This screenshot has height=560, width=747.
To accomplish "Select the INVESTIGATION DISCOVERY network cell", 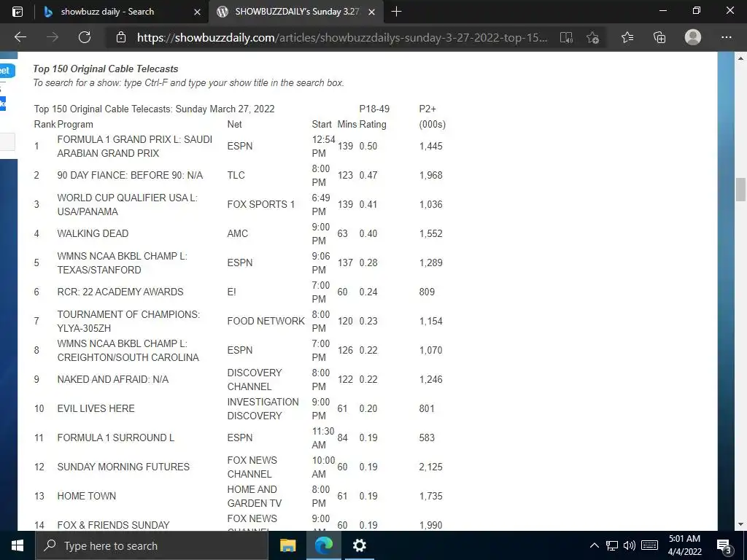I will coord(263,408).
